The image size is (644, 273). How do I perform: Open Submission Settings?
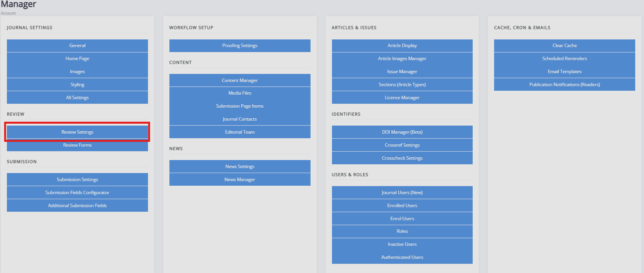(77, 180)
